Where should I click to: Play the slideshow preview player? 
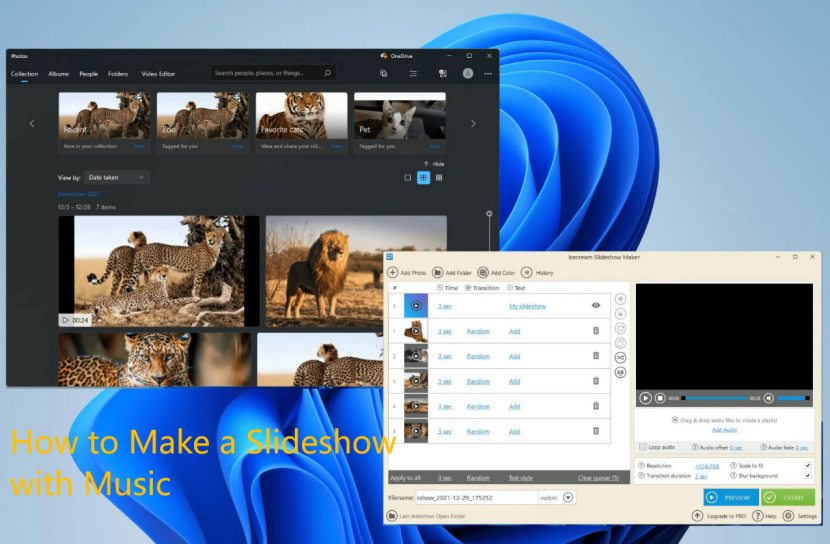click(x=645, y=398)
